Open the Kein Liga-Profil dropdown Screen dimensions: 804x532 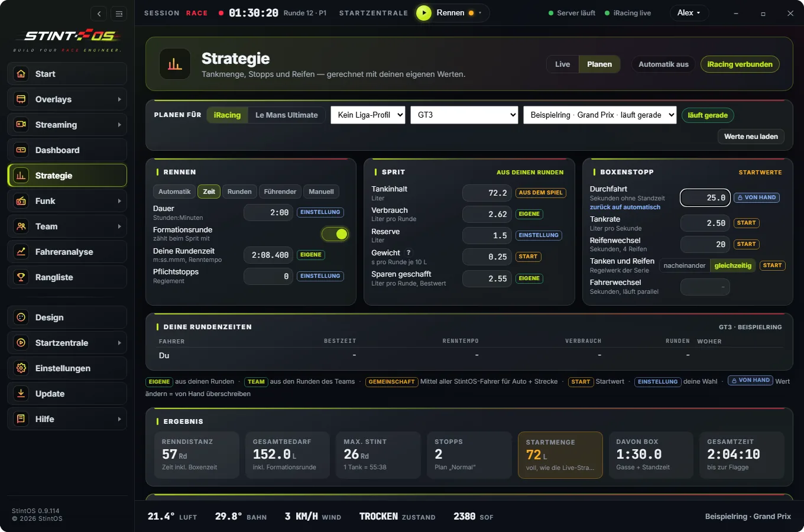(368, 115)
